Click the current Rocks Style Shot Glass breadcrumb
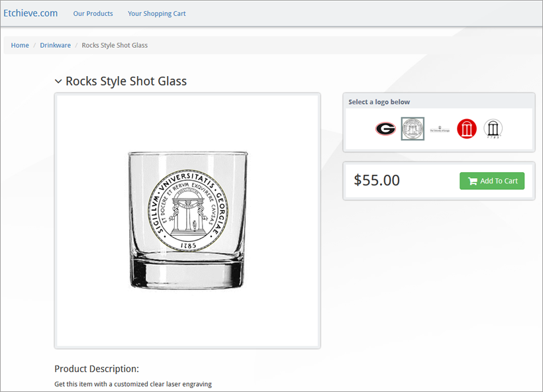 (x=115, y=45)
